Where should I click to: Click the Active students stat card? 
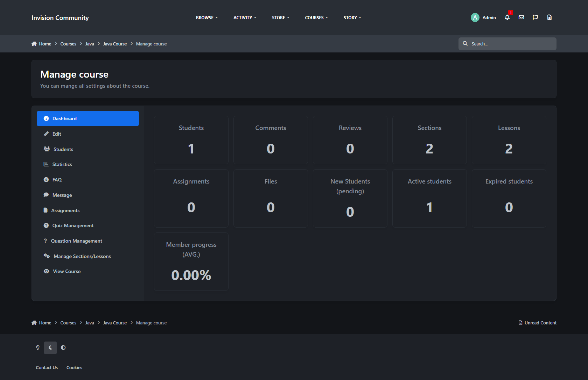click(429, 199)
